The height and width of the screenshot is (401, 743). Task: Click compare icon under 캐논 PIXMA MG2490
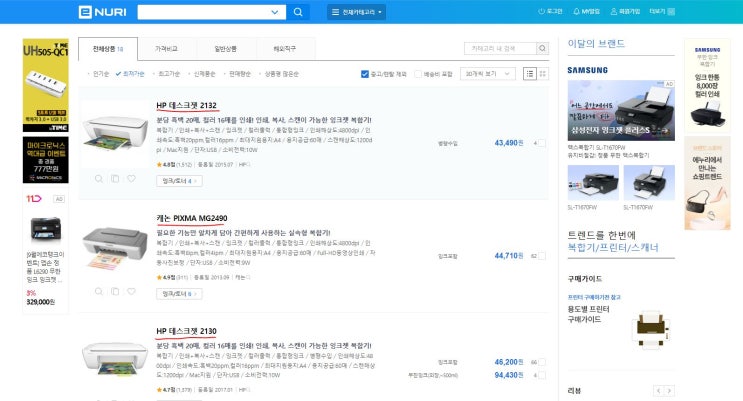(115, 292)
